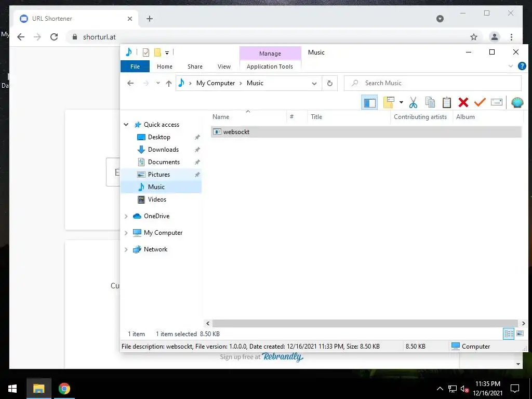The image size is (532, 399).
Task: Select Downloads in Quick access
Action: [163, 150]
